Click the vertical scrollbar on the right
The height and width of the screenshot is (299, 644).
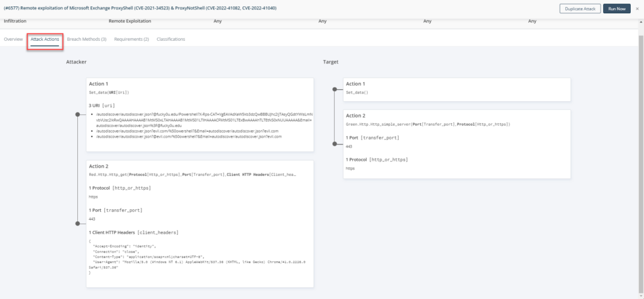pyautogui.click(x=641, y=164)
